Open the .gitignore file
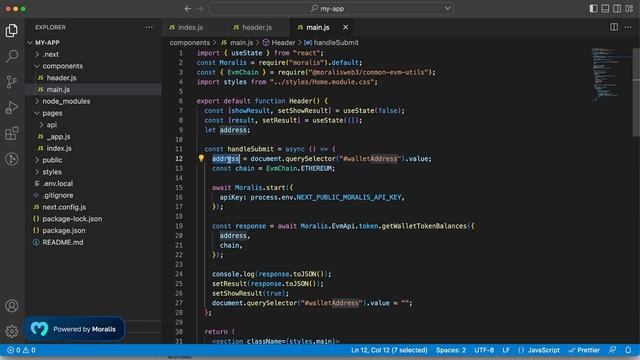 [58, 196]
